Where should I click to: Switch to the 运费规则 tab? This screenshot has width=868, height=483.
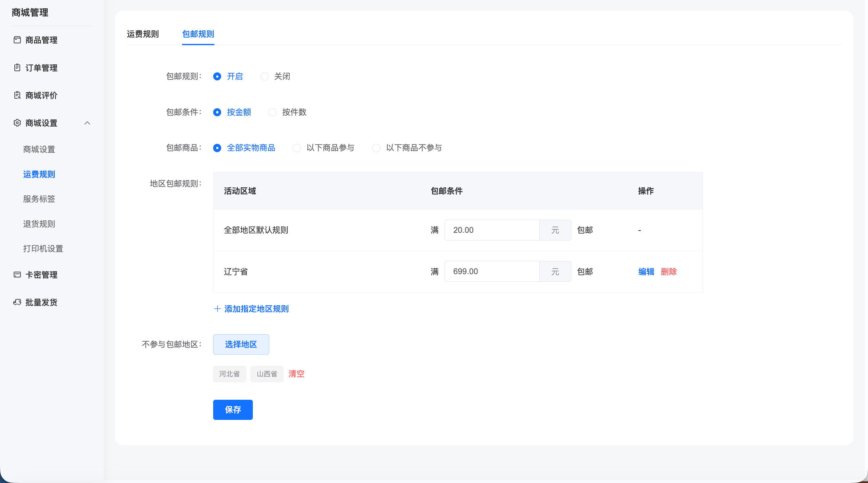tap(143, 34)
